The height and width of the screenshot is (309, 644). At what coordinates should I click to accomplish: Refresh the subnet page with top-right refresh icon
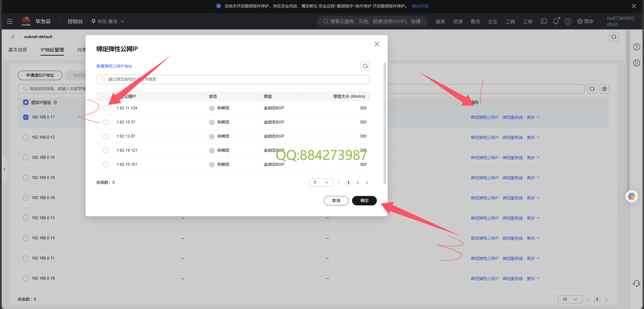pyautogui.click(x=614, y=37)
